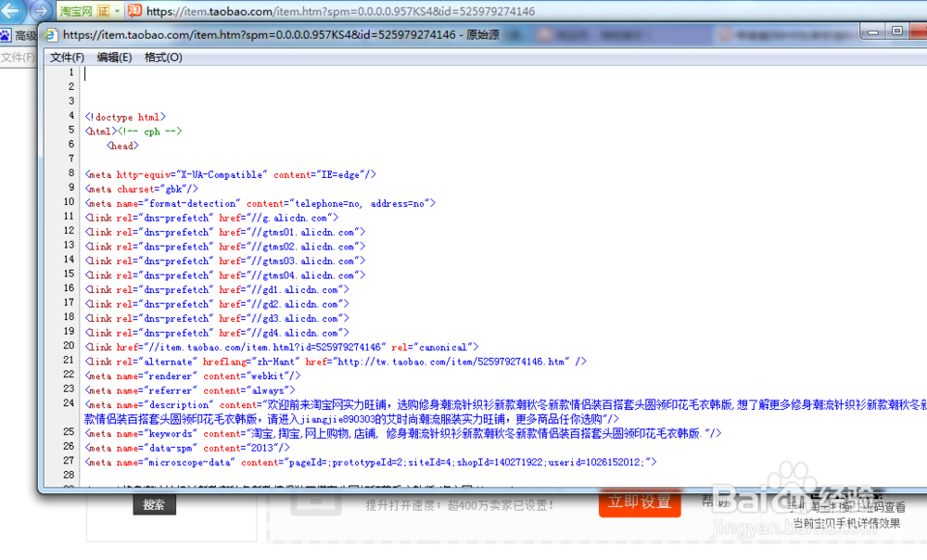Image resolution: width=927 pixels, height=560 pixels.
Task: Click the description meta line
Action: (x=505, y=412)
